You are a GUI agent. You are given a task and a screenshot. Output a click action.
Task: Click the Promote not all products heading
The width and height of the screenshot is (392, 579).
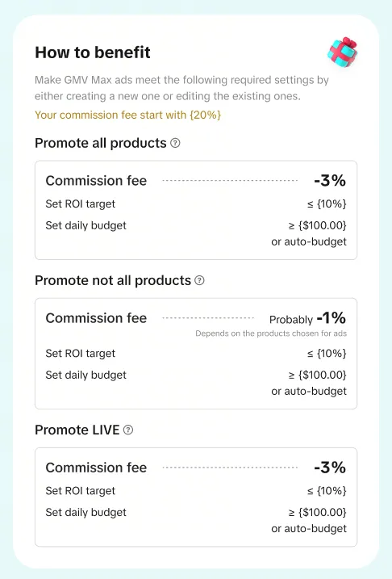pyautogui.click(x=113, y=280)
